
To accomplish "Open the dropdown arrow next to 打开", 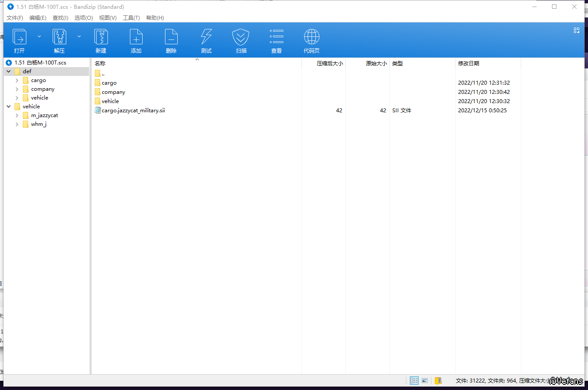I will (39, 36).
